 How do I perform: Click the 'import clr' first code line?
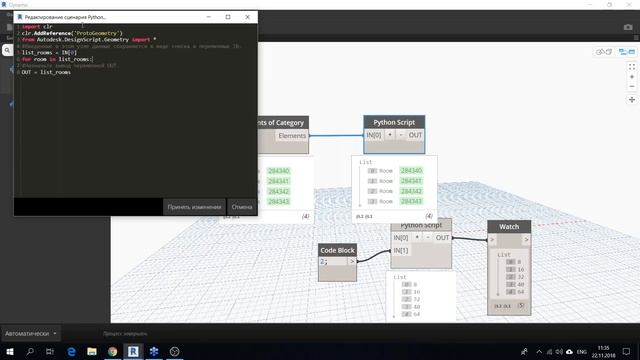(x=37, y=27)
